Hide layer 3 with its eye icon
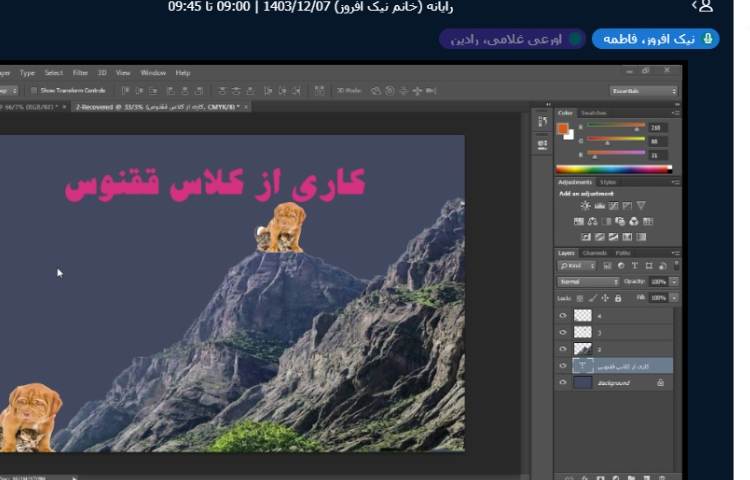The height and width of the screenshot is (480, 750). coord(563,332)
